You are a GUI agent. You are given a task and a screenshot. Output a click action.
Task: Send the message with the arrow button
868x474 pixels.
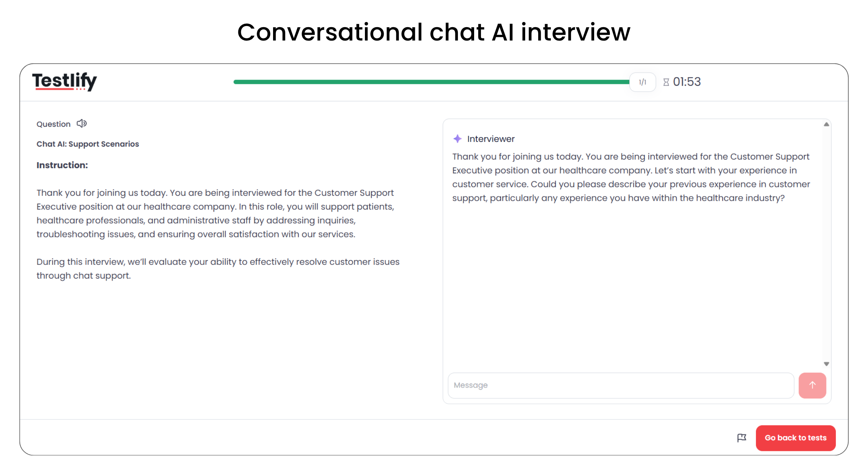[812, 385]
